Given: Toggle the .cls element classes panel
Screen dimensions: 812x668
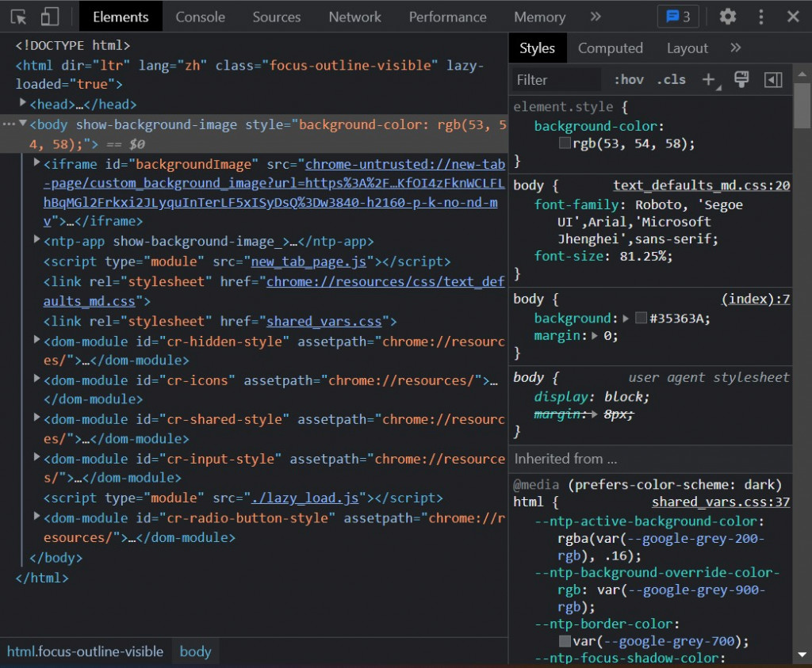Looking at the screenshot, I should click(x=672, y=79).
